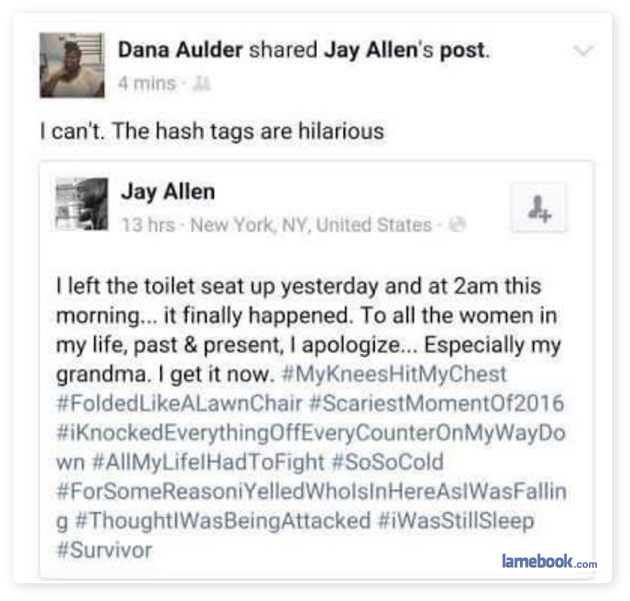Click the 4 mins timestamp
Screen dimensions: 630x601
point(147,84)
